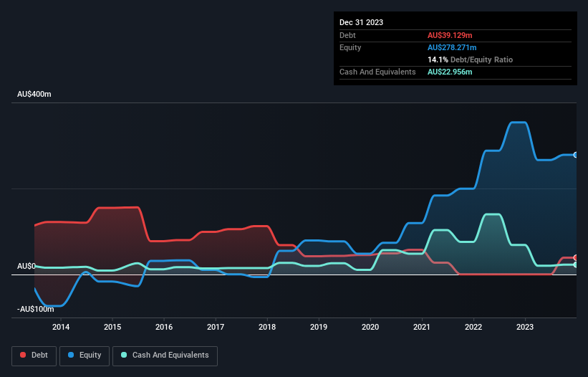Click the AU$0 y-axis label

[x=26, y=267]
